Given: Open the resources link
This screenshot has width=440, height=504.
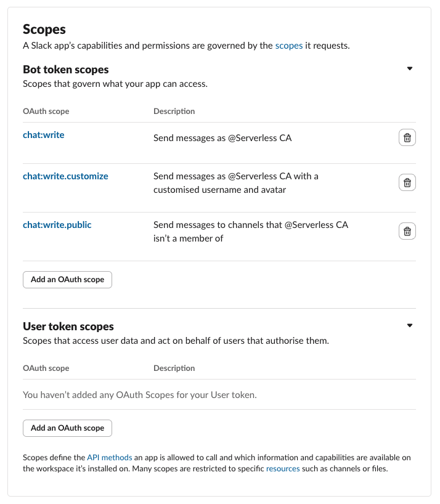Looking at the screenshot, I should tap(283, 468).
